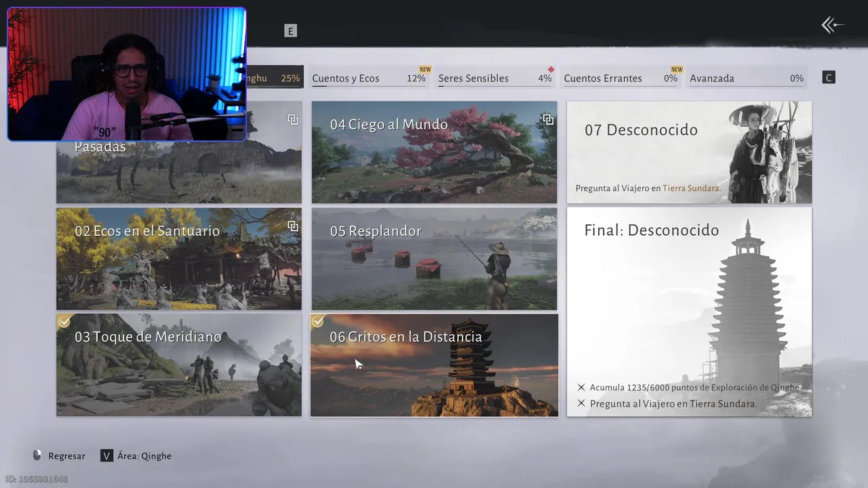This screenshot has width=868, height=488.
Task: Open the Cuentos y Ecos tab
Action: tap(369, 78)
